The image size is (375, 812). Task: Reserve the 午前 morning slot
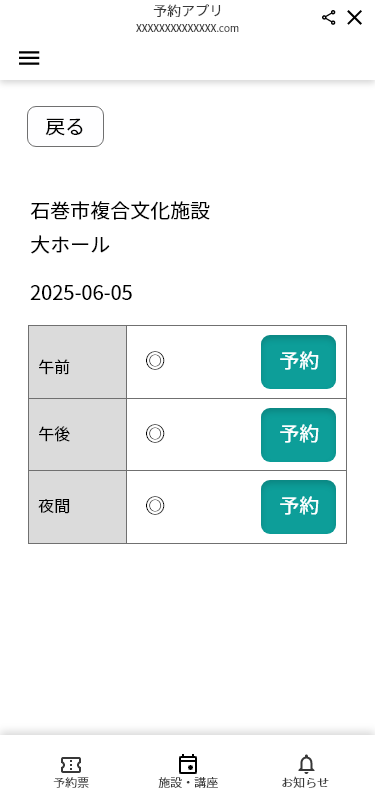[x=298, y=362]
